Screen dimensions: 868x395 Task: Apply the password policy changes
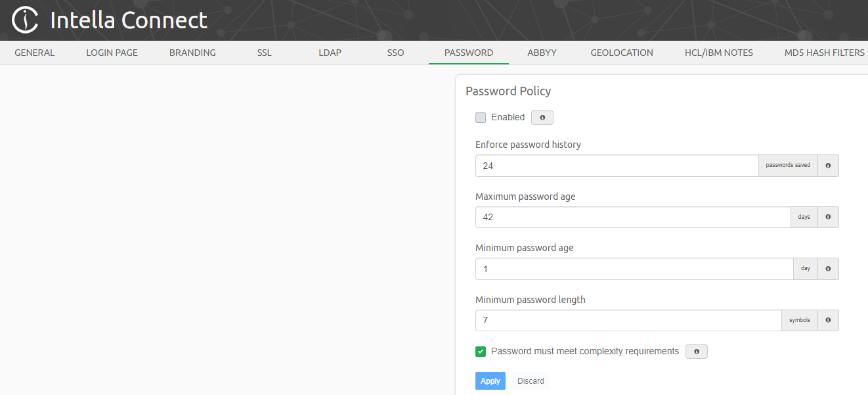pos(490,381)
